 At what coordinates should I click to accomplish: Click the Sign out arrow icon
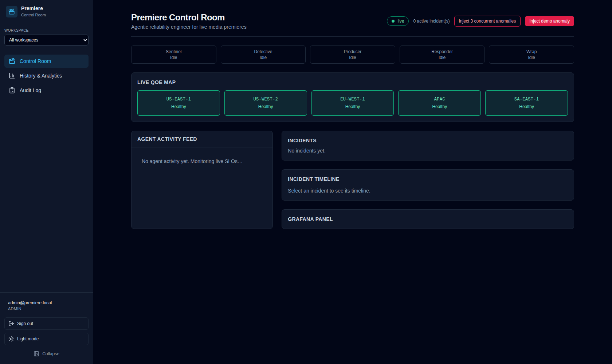click(x=11, y=324)
